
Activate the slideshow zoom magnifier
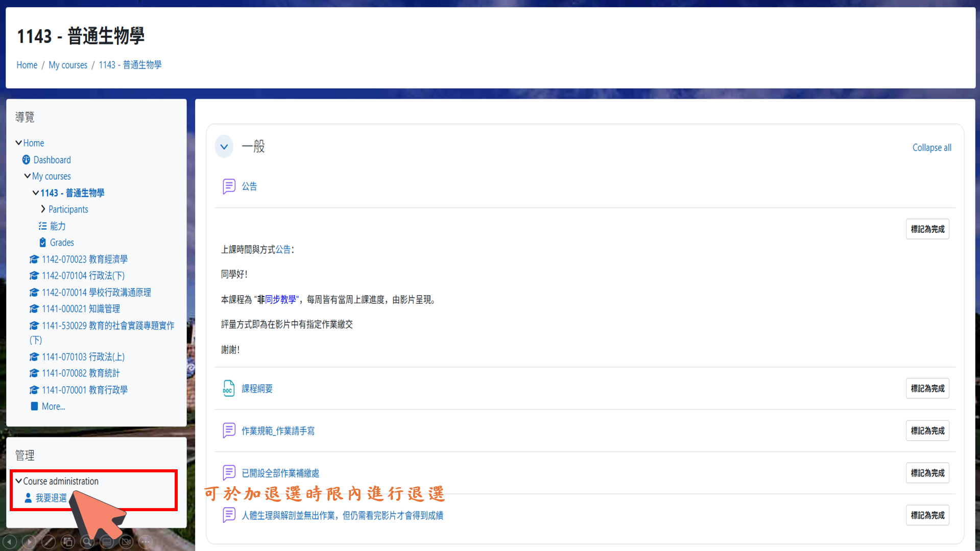[x=87, y=541]
